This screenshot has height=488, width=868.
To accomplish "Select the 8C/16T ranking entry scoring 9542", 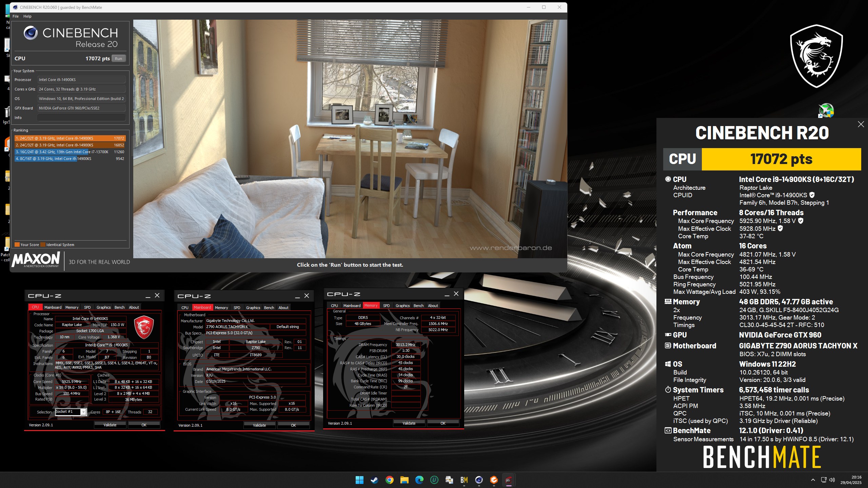I will pos(70,159).
